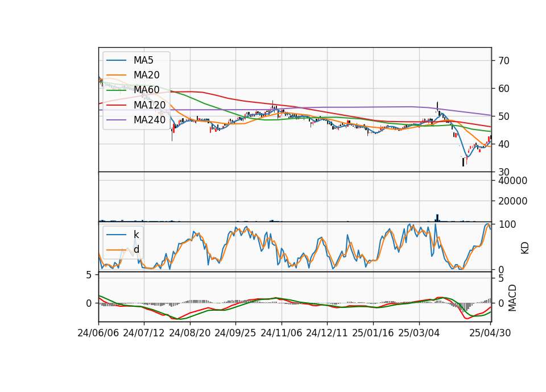Click the KD axis value 100
Viewport: 546px width, 392px height.
(507, 224)
